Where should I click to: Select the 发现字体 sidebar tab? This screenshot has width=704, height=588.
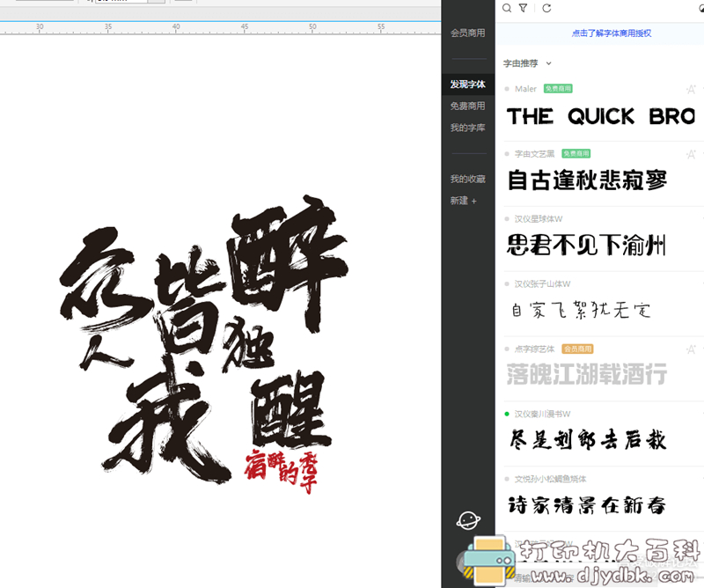tap(468, 85)
